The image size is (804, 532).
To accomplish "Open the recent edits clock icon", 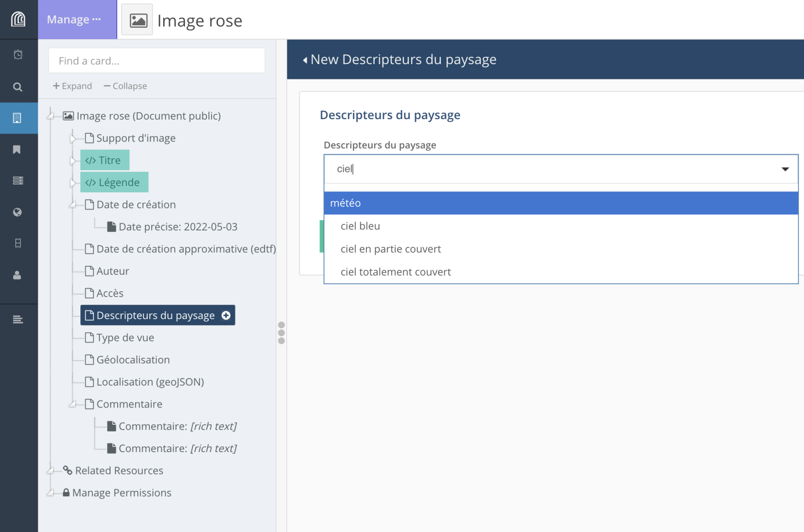I will coord(18,55).
